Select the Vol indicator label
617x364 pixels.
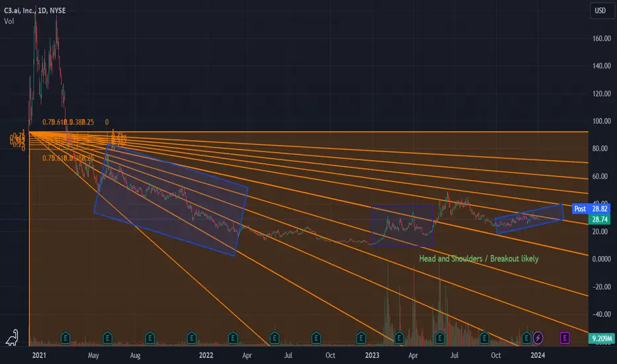(9, 21)
